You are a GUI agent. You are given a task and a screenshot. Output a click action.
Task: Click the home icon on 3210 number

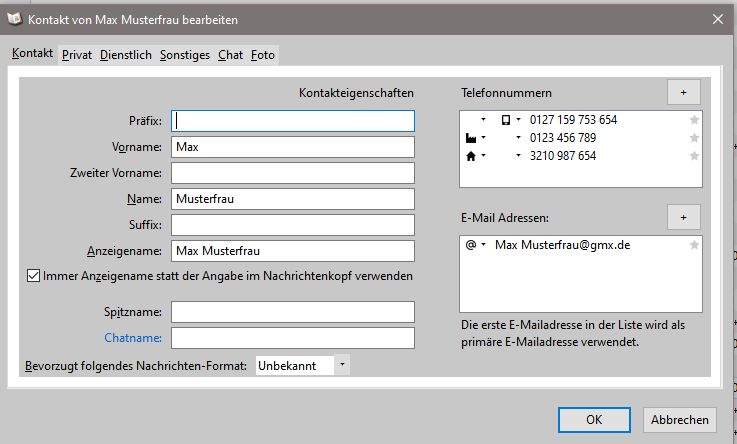coord(470,156)
